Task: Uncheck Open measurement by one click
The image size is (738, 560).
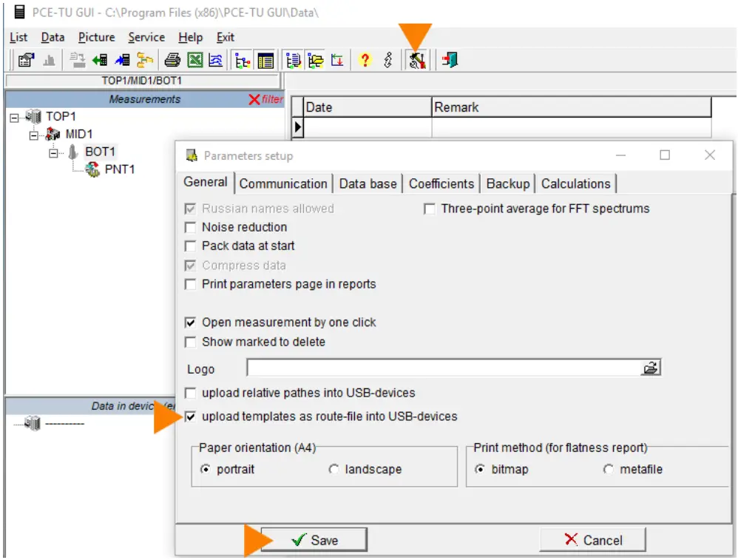Action: click(191, 323)
